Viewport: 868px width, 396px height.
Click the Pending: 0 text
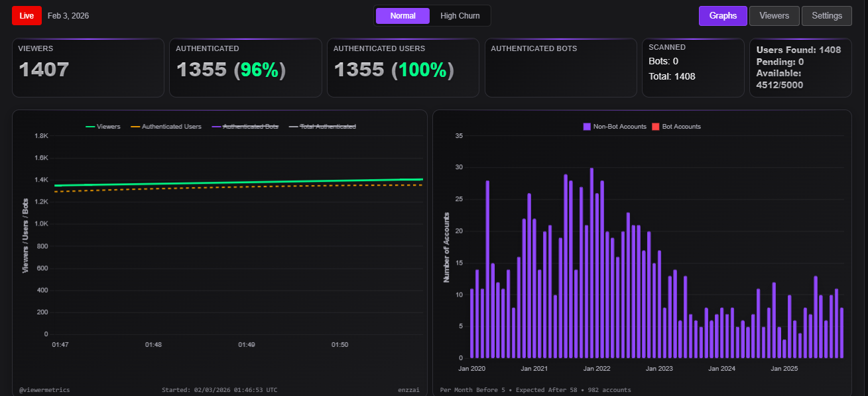[x=780, y=62]
